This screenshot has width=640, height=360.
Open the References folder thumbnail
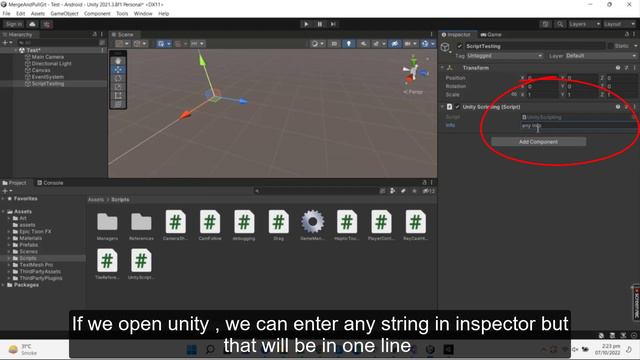pyautogui.click(x=141, y=225)
